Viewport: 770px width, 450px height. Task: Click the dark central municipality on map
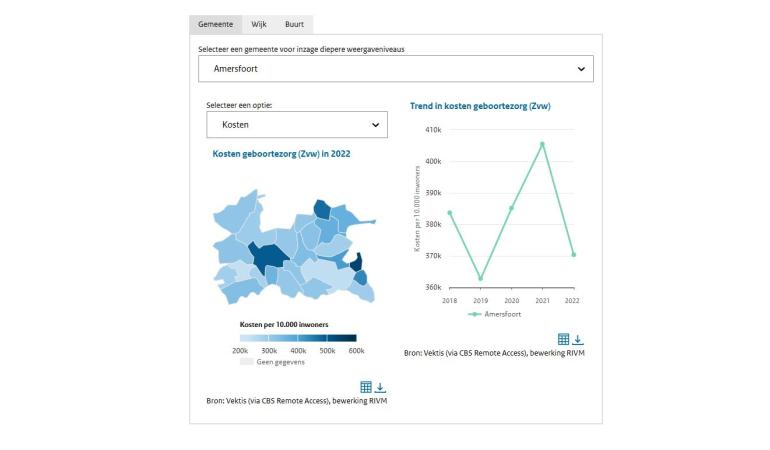click(269, 256)
